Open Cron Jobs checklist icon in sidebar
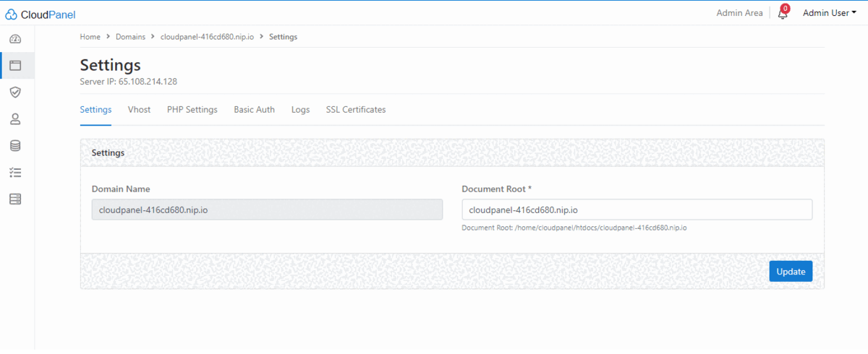This screenshot has width=868, height=354. [x=15, y=173]
